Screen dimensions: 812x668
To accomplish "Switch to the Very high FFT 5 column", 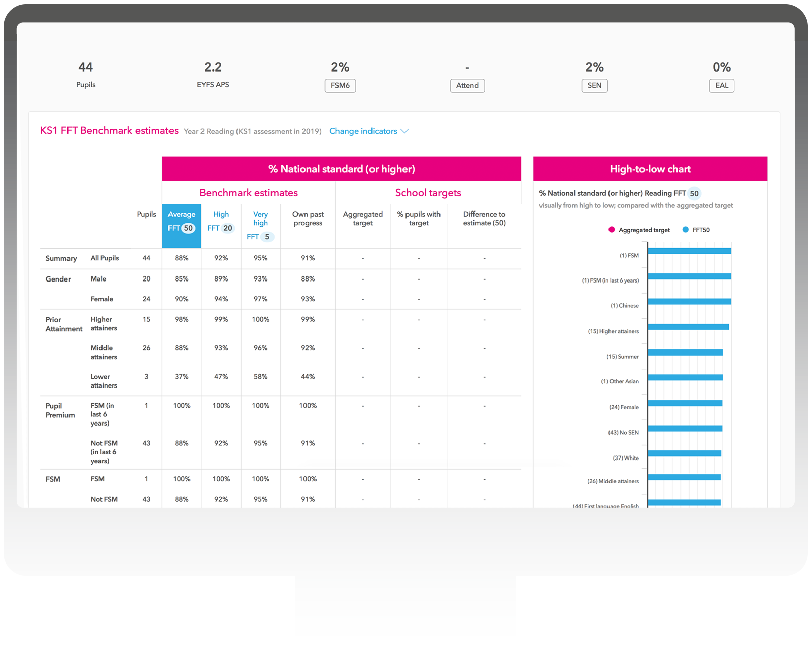I will [260, 226].
